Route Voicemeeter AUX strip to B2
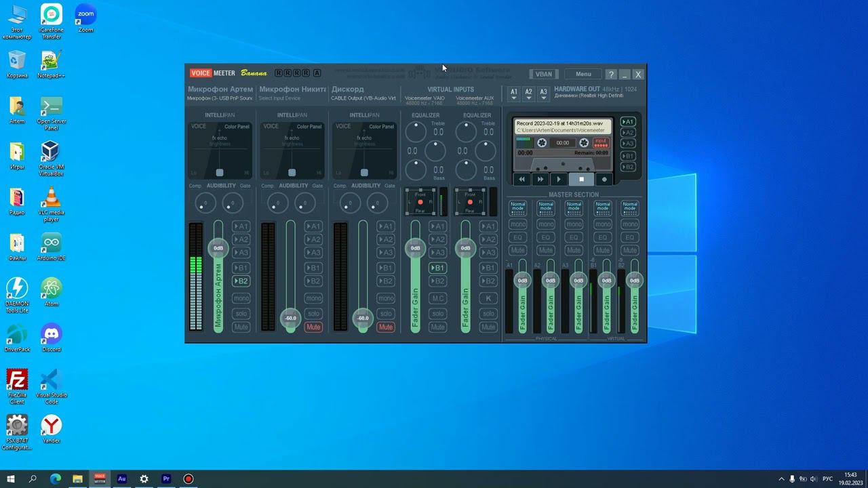The width and height of the screenshot is (868, 488). (488, 281)
